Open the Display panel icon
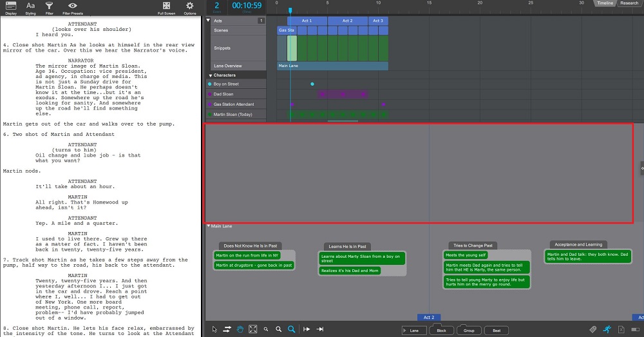The image size is (644, 337). coord(11,6)
